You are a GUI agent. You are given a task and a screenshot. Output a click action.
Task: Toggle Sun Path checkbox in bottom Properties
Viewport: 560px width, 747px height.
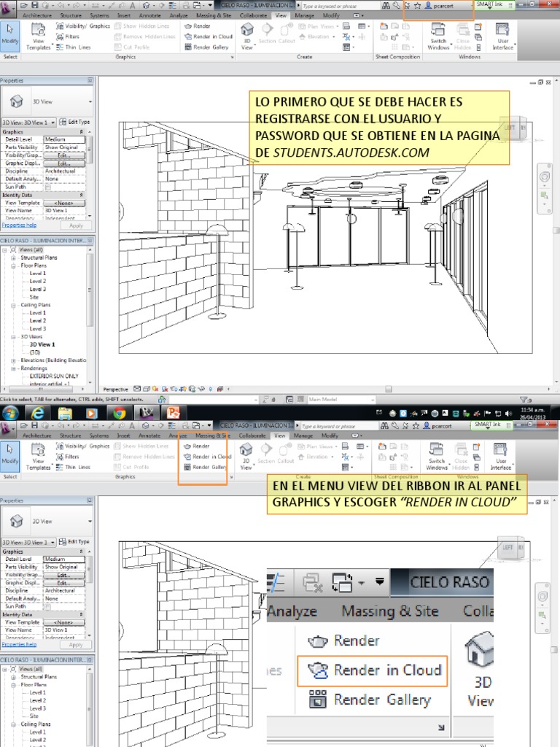tap(47, 607)
